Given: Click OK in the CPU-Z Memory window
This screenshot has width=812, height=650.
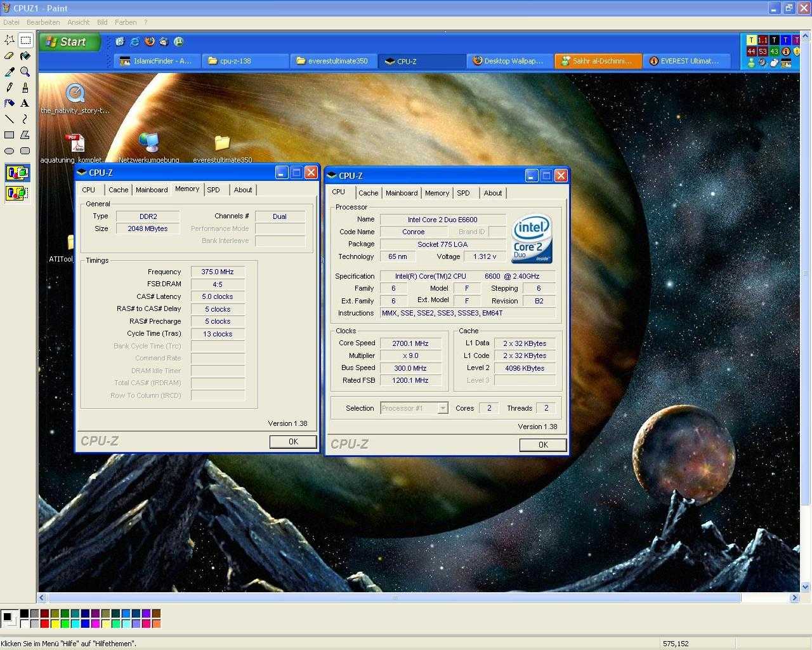Looking at the screenshot, I should (x=293, y=442).
